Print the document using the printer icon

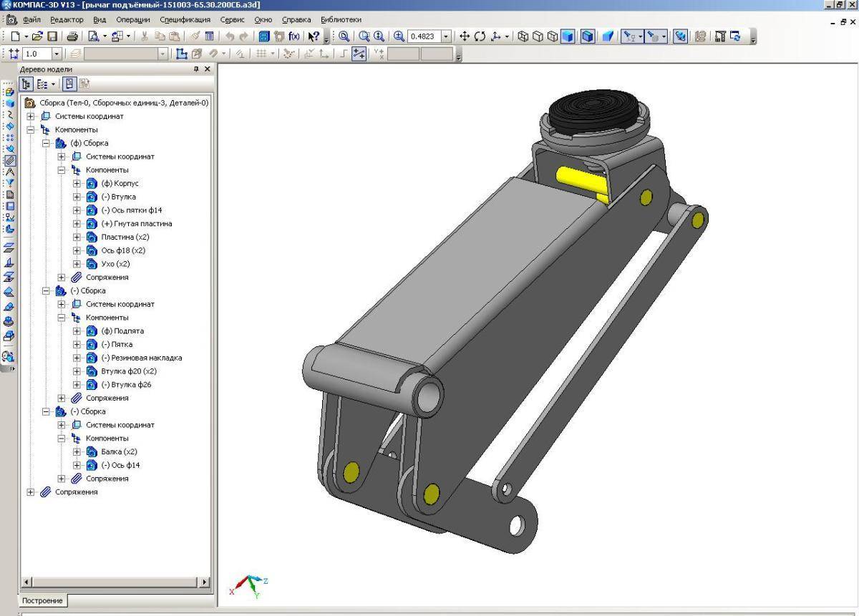point(72,36)
